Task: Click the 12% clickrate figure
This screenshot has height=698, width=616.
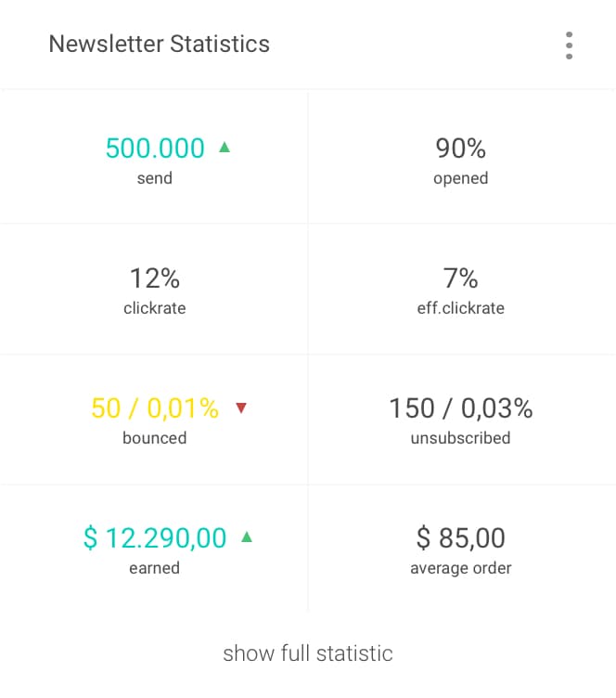Action: point(155,278)
